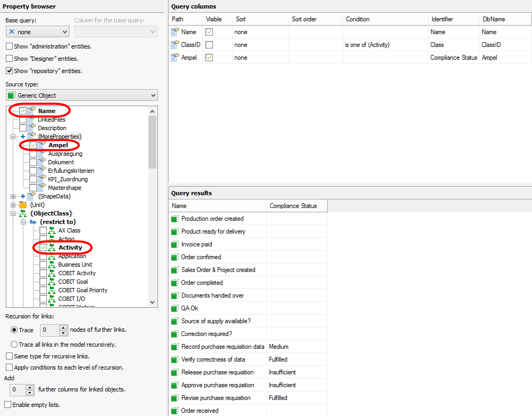Viewport: 532px width, 416px height.
Task: Check Apply conditions to each recursion level
Action: pyautogui.click(x=10, y=367)
